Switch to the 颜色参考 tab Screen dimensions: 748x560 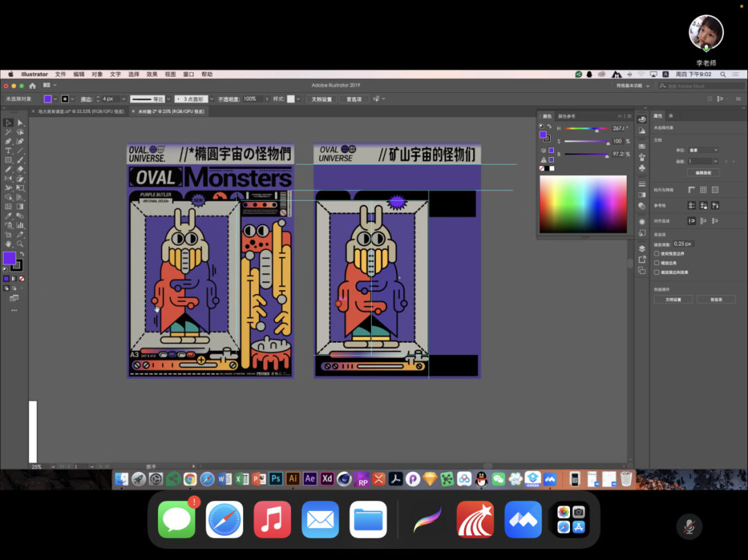(x=567, y=116)
